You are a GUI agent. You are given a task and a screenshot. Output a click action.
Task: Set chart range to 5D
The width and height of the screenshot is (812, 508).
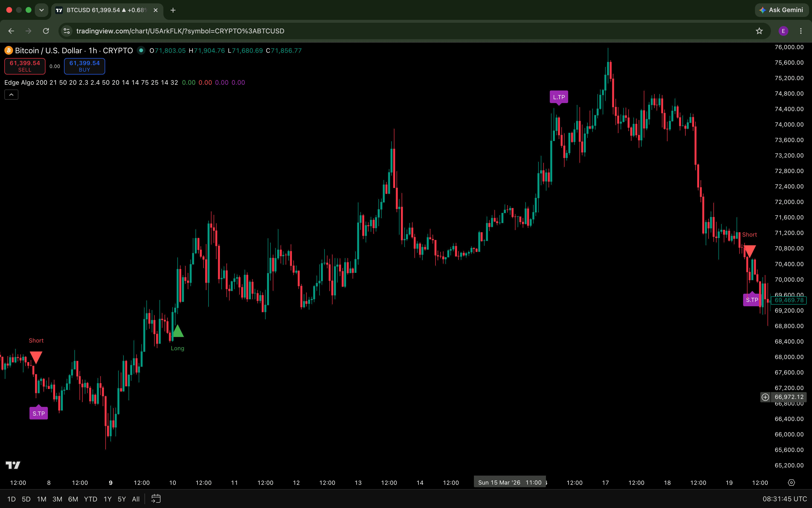pos(26,499)
